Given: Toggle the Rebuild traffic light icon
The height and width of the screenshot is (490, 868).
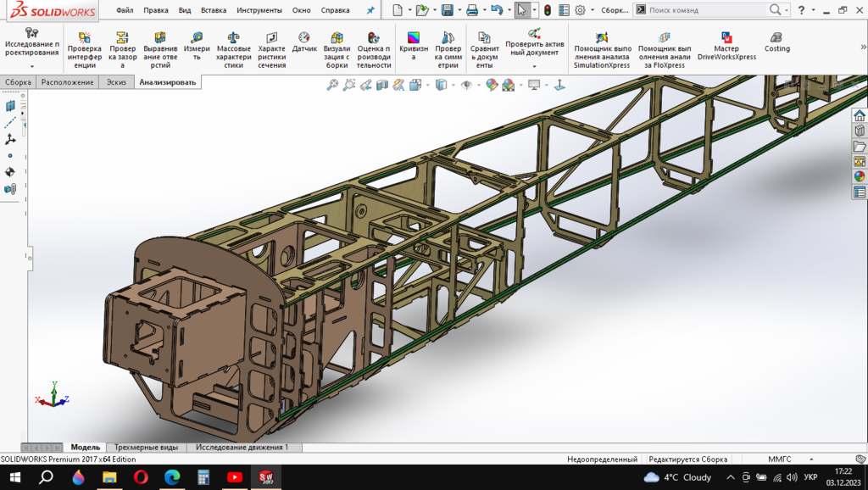Looking at the screenshot, I should click(x=548, y=10).
